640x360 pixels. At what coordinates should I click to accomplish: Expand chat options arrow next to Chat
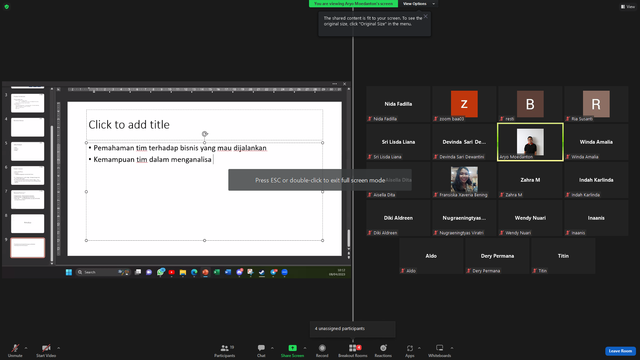click(x=272, y=348)
